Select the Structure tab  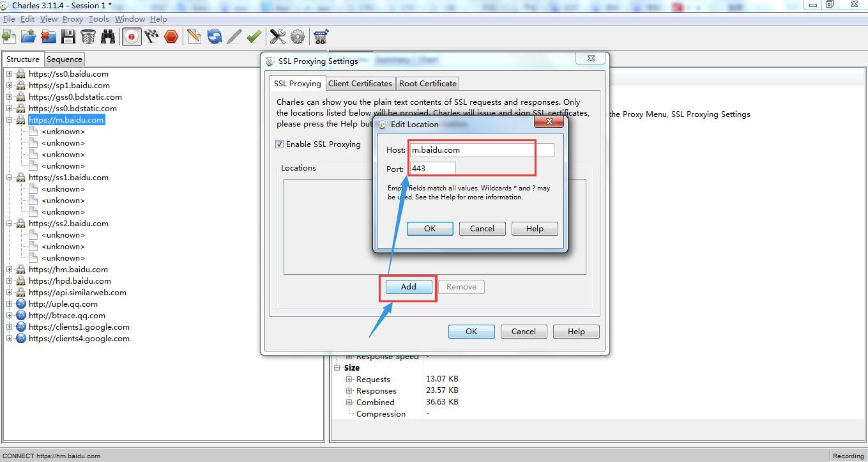coord(23,59)
